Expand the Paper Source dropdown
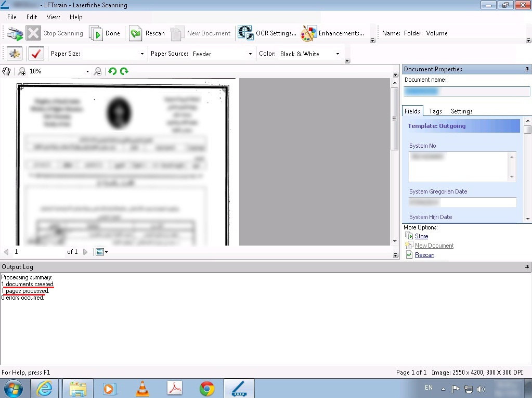532x398 pixels. [250, 54]
